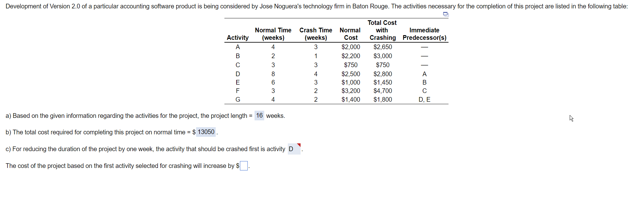This screenshot has width=644, height=204.
Task: Select the $1,000 normal cost of activity E
Action: (351, 82)
